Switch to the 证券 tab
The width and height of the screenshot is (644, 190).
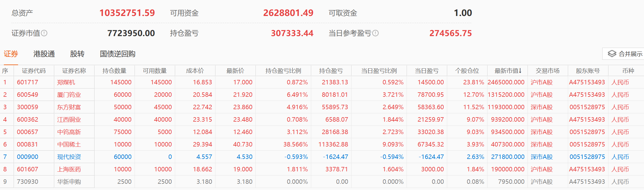tap(11, 54)
